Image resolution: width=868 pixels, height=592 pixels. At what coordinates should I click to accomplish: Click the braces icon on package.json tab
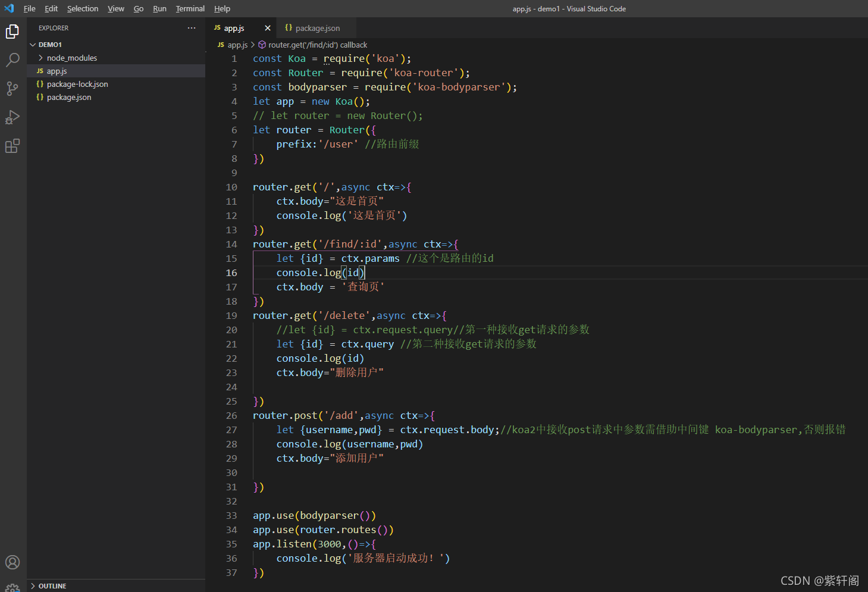tap(289, 28)
